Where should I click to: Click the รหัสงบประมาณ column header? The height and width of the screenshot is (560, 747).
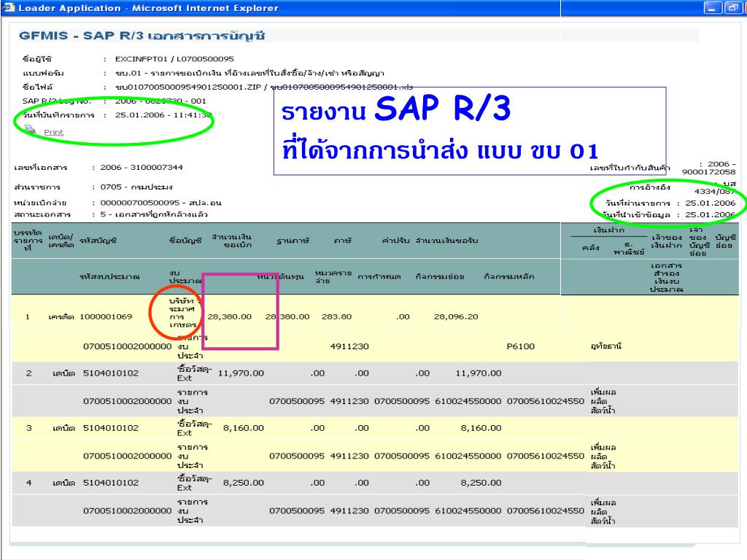coord(109,276)
